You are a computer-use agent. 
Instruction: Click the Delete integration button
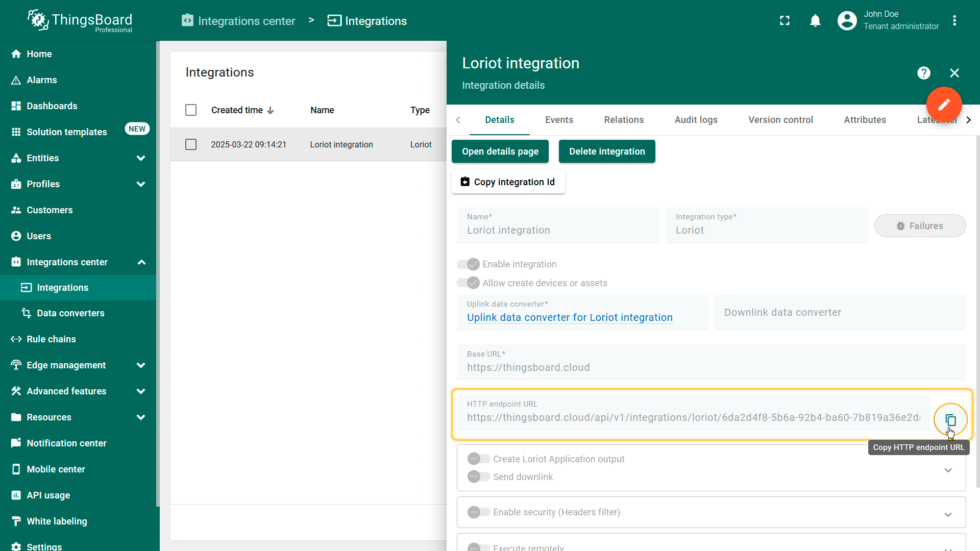[607, 152]
